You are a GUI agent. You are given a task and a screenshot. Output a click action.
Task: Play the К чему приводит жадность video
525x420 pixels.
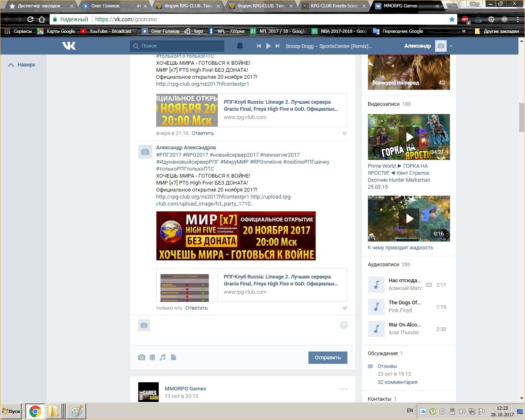click(x=409, y=219)
